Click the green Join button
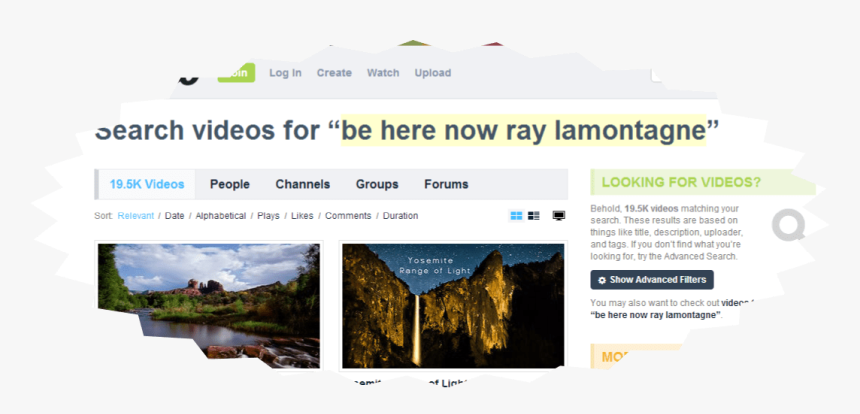860x414 pixels. (236, 73)
